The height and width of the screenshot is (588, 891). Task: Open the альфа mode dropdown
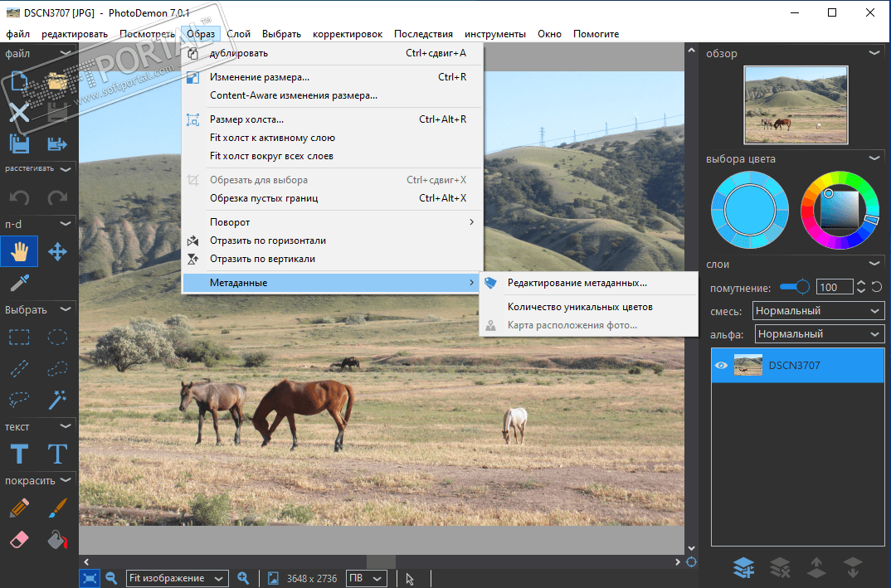pos(820,334)
